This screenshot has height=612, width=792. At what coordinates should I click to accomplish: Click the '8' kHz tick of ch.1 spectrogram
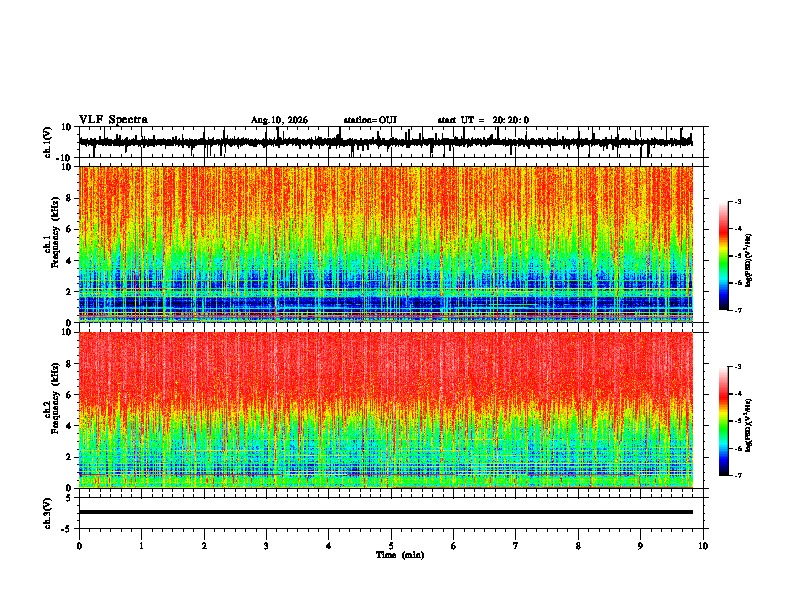click(x=70, y=198)
